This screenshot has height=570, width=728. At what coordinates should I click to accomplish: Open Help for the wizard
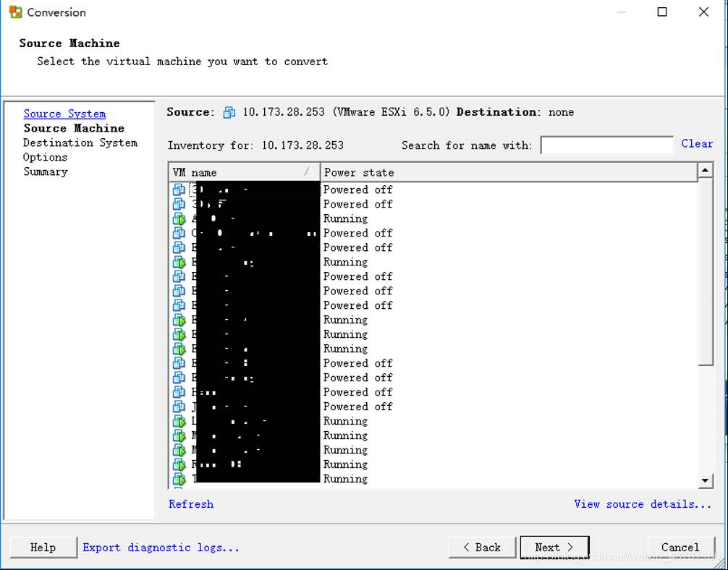tap(43, 548)
